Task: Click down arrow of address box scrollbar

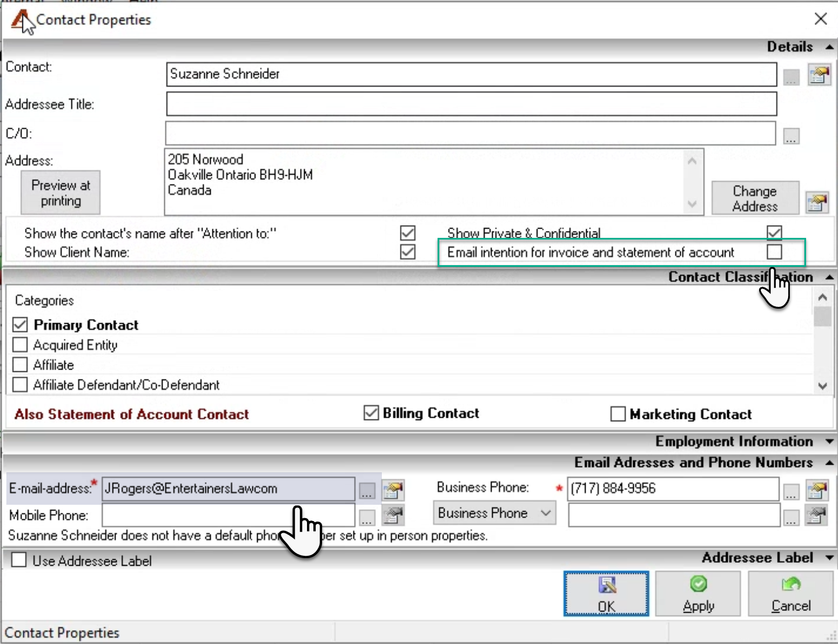Action: (692, 204)
